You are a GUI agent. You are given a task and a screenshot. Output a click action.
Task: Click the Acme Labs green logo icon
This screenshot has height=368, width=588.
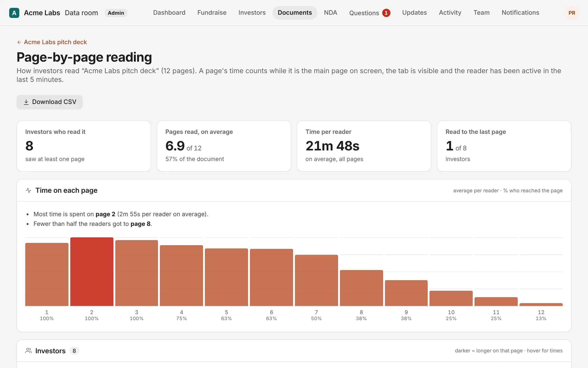(x=14, y=13)
